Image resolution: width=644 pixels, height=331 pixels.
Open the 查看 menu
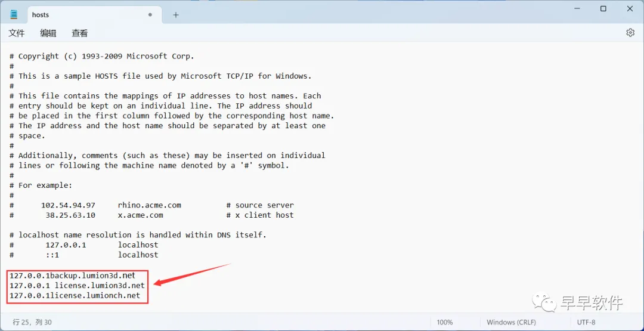(x=80, y=33)
